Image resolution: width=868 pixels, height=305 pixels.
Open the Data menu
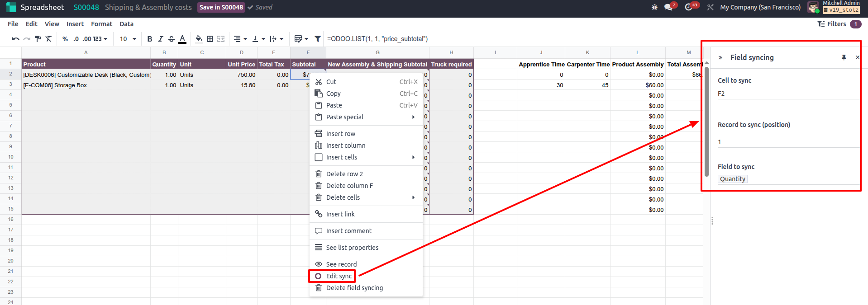126,24
